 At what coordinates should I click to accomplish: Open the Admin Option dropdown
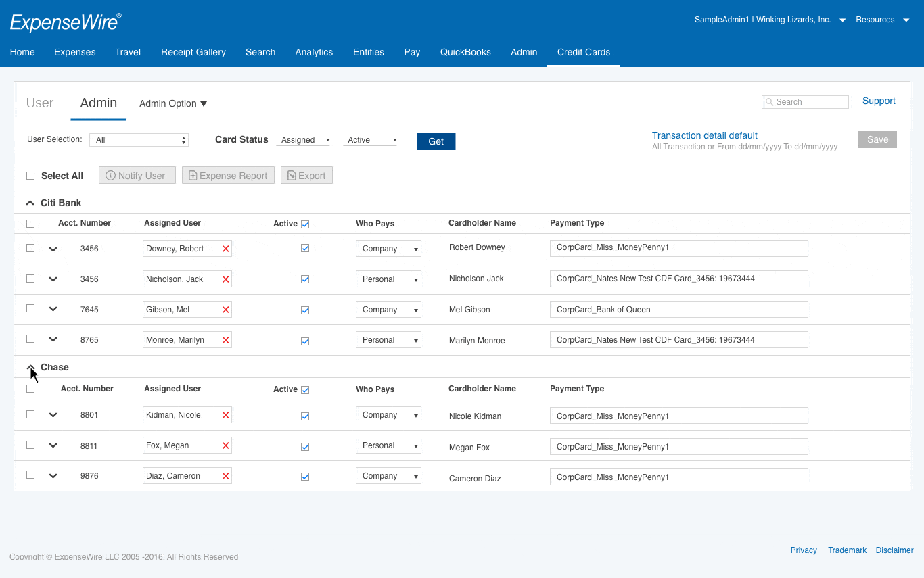click(173, 103)
